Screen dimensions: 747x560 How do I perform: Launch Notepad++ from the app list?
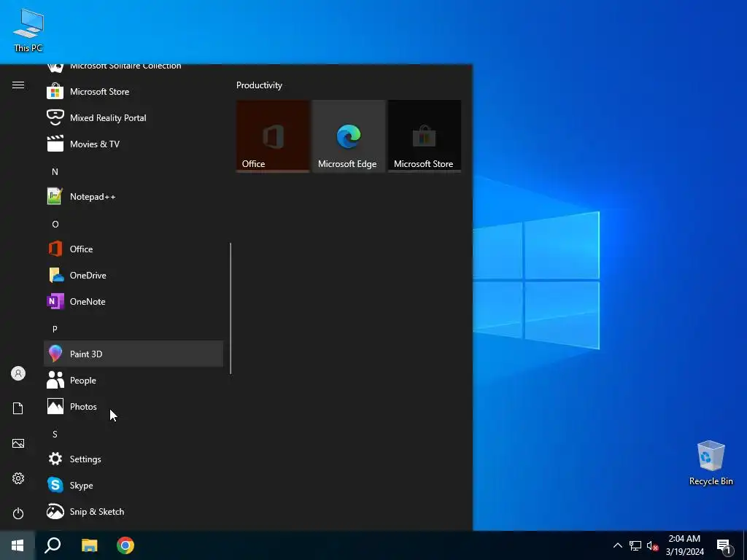point(133,197)
